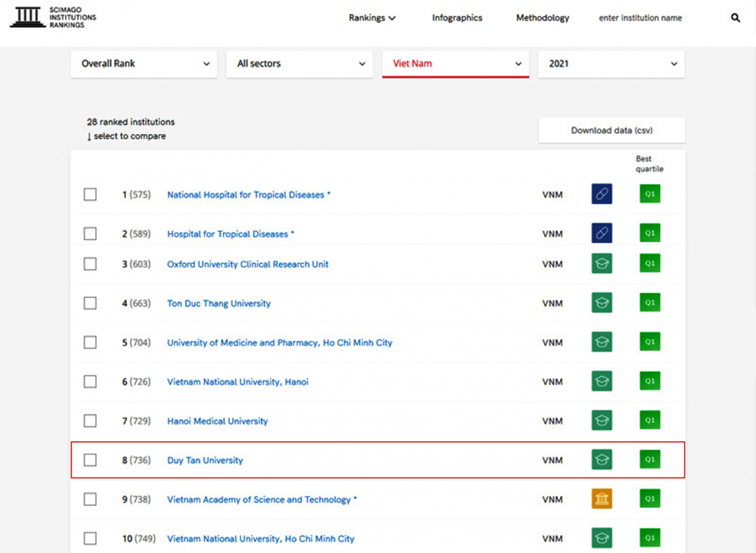Open the Ton Duc Thang University link
Image resolution: width=756 pixels, height=553 pixels.
coord(219,303)
